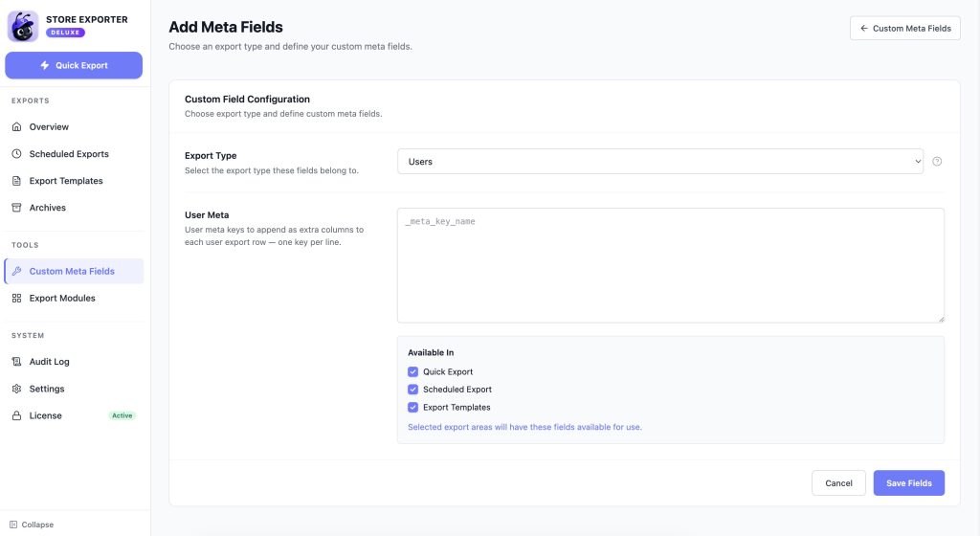This screenshot has width=980, height=536.
Task: Click the Custom Meta Fields wrench icon
Action: [17, 271]
